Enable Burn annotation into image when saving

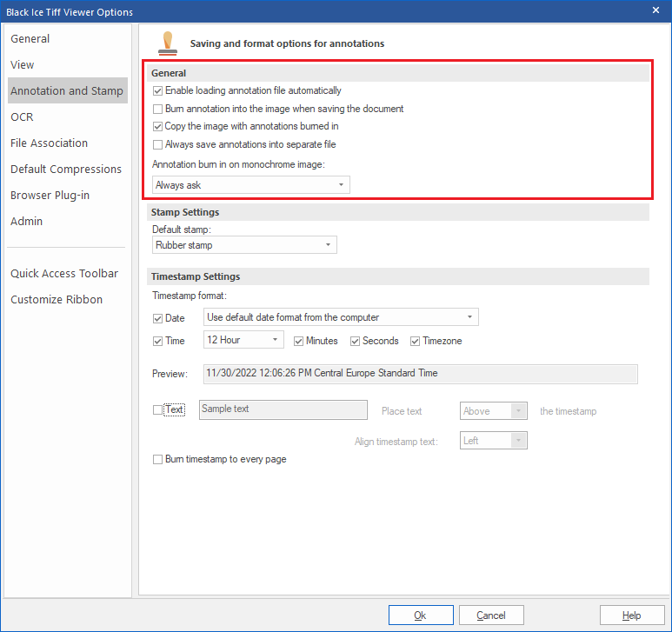click(157, 109)
